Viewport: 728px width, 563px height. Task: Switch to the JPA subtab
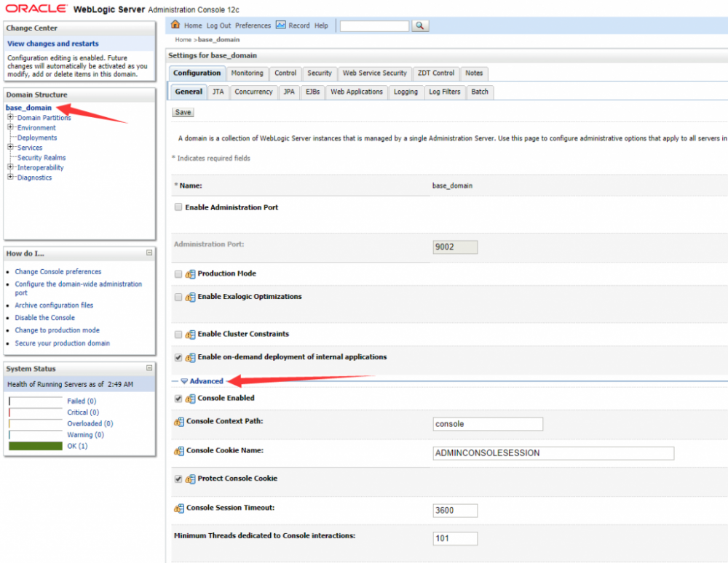tap(289, 92)
